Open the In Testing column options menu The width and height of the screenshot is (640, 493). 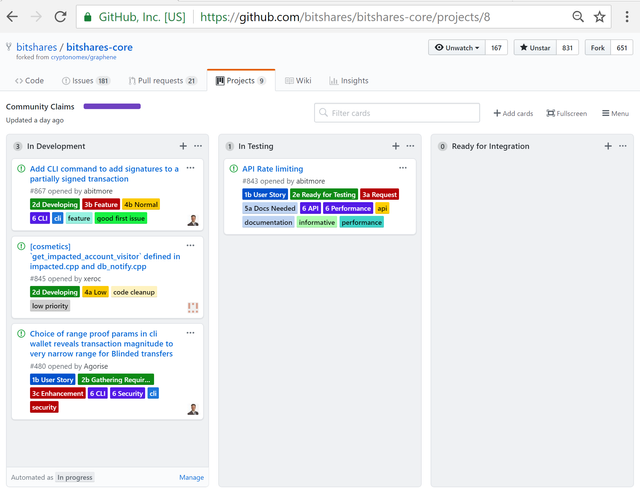(x=410, y=146)
